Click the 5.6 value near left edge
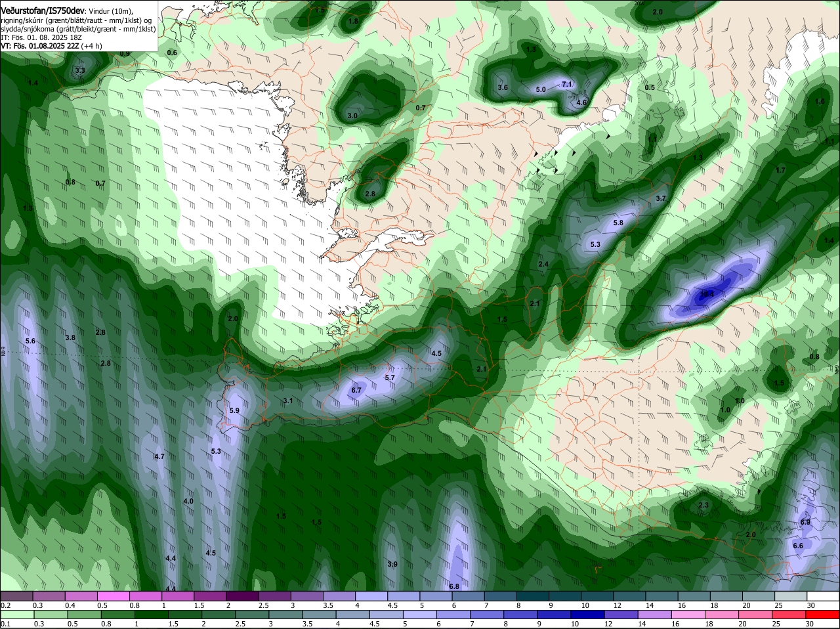The width and height of the screenshot is (840, 629). pyautogui.click(x=30, y=341)
